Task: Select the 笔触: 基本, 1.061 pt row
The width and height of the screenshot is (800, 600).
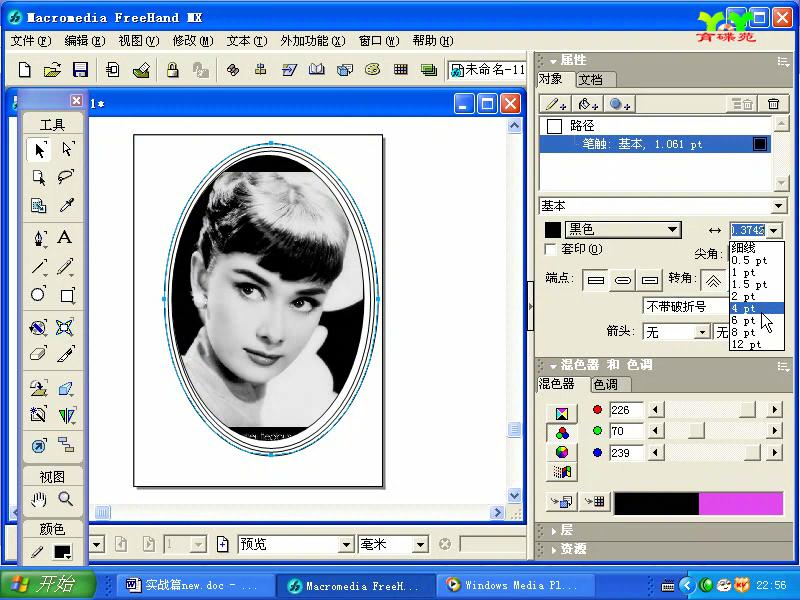Action: 656,144
